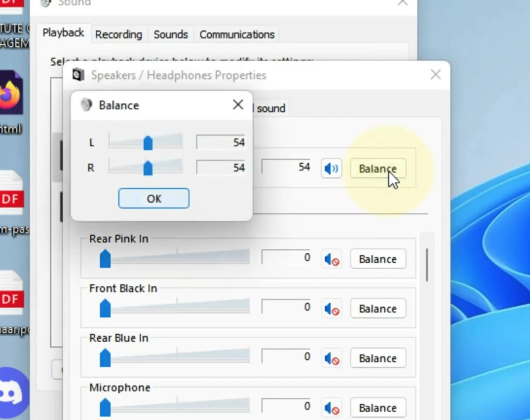Image resolution: width=530 pixels, height=420 pixels.
Task: Switch to the Sounds tab
Action: coord(171,34)
